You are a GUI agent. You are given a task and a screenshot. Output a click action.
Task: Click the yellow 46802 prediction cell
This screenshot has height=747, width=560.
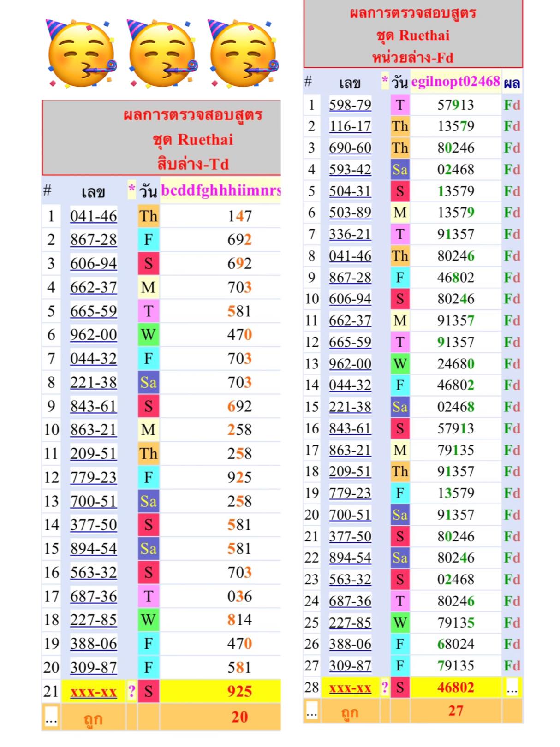click(455, 688)
